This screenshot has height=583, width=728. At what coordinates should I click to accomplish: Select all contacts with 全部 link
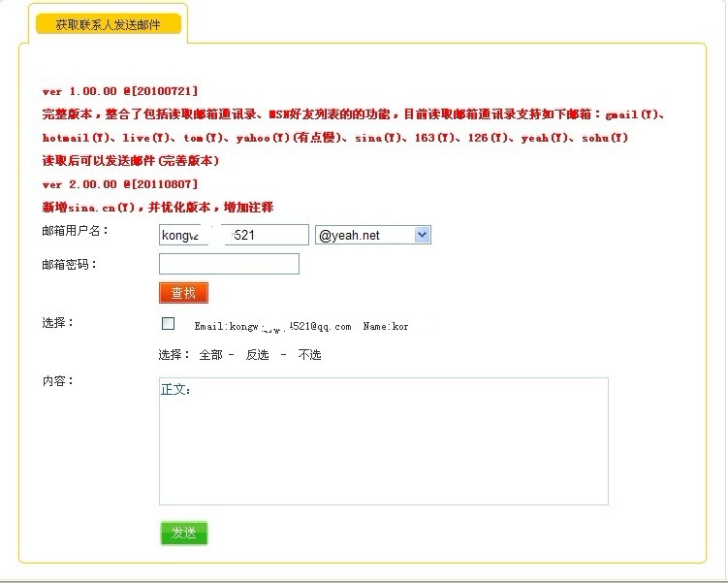coord(210,355)
